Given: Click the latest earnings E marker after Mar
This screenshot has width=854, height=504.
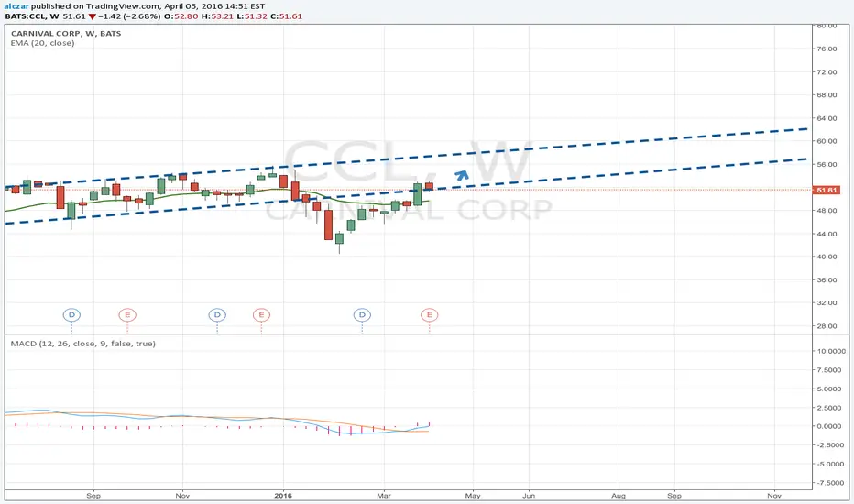Looking at the screenshot, I should (430, 315).
